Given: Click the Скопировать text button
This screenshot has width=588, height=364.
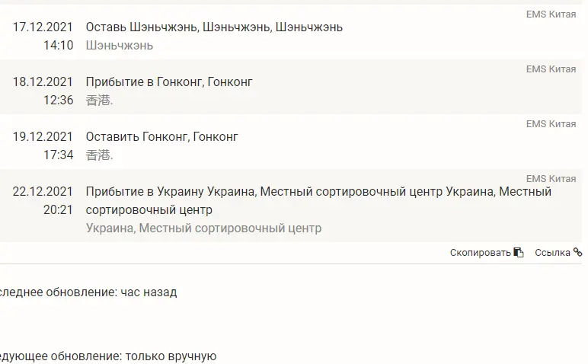Looking at the screenshot, I should pyautogui.click(x=480, y=253).
